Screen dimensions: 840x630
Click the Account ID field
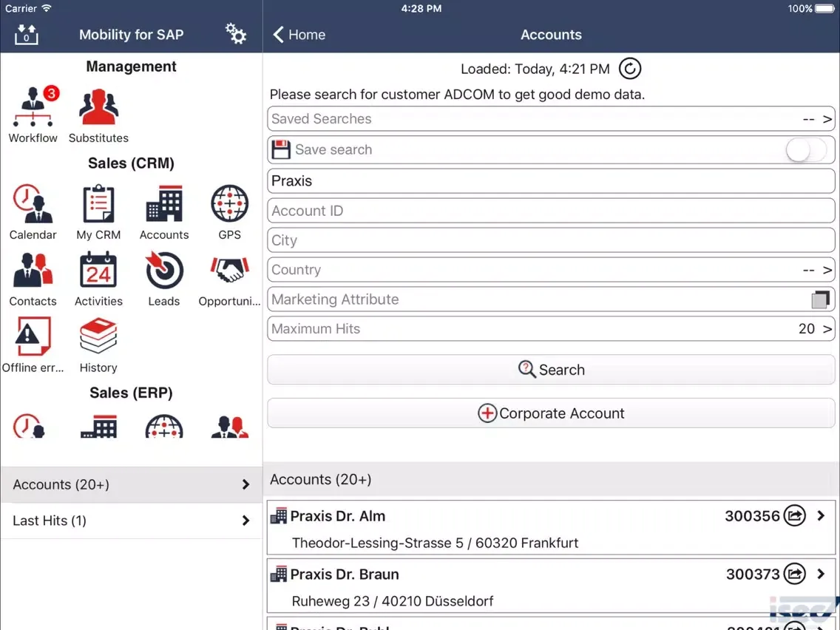tap(551, 211)
